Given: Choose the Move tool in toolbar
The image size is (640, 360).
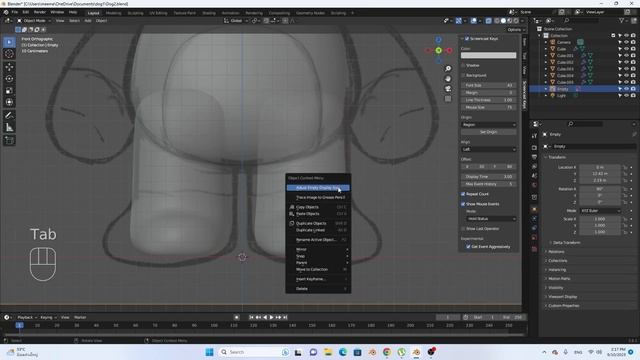Looking at the screenshot, I should [9, 67].
